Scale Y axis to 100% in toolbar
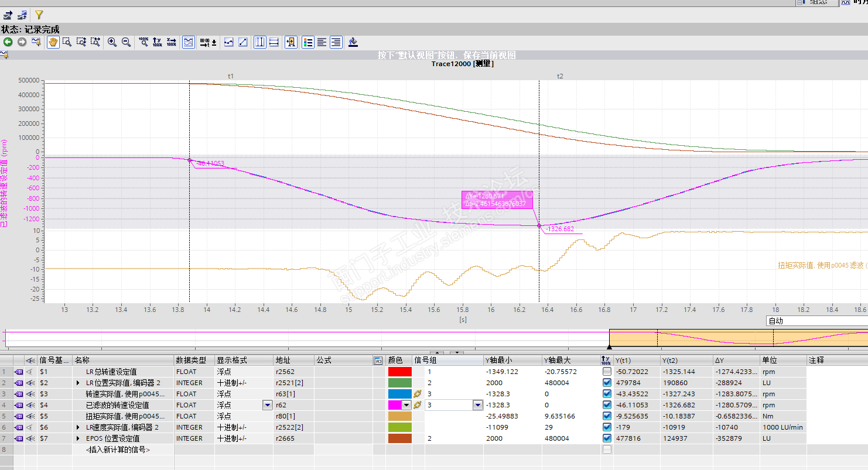The image size is (868, 470). tap(157, 42)
